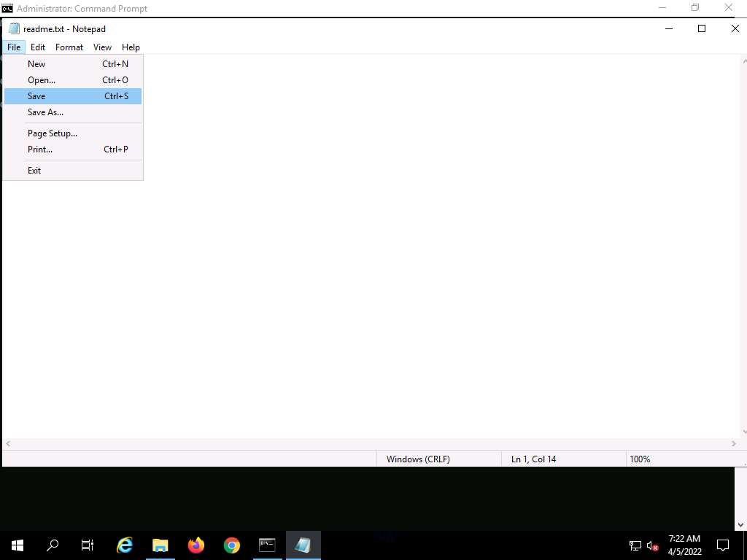Open the Windows Start menu
The image size is (747, 560).
pyautogui.click(x=18, y=545)
